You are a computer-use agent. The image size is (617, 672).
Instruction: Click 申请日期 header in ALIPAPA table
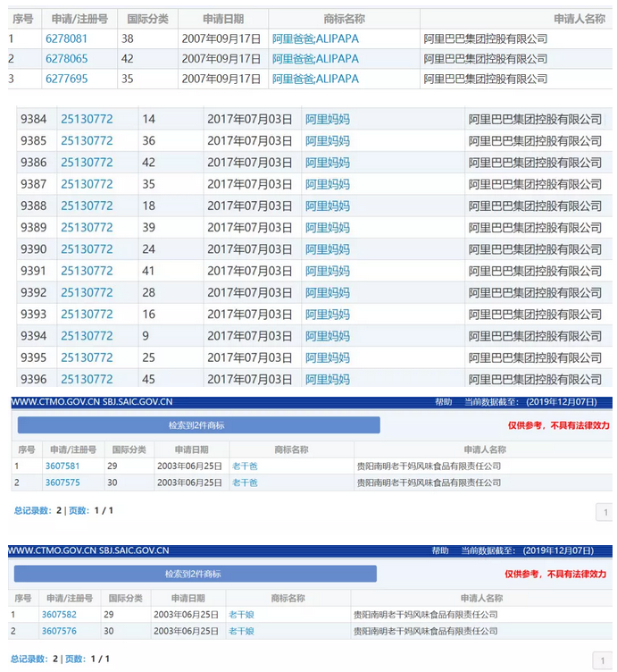tap(223, 19)
